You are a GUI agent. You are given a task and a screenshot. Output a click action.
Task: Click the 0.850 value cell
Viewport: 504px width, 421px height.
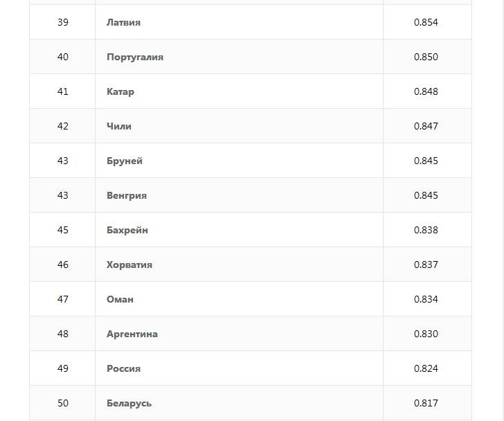coord(426,57)
